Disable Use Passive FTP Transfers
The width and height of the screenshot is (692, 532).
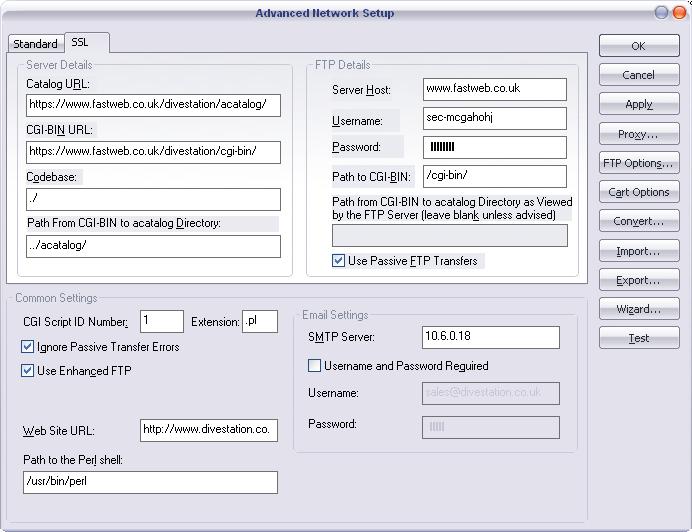point(339,261)
